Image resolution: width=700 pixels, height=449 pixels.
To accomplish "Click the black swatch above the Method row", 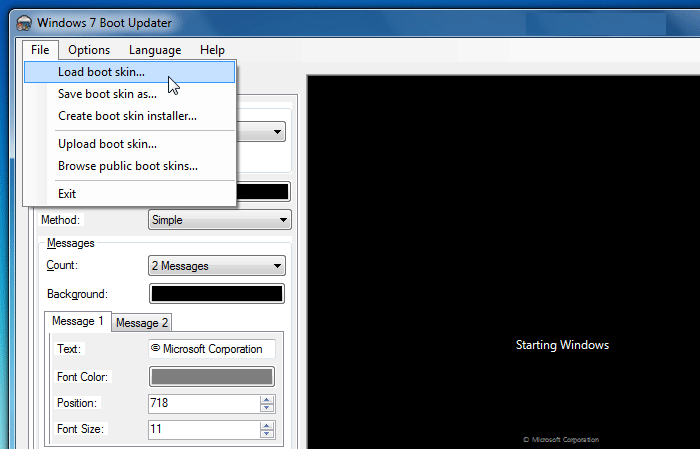I will tap(263, 191).
